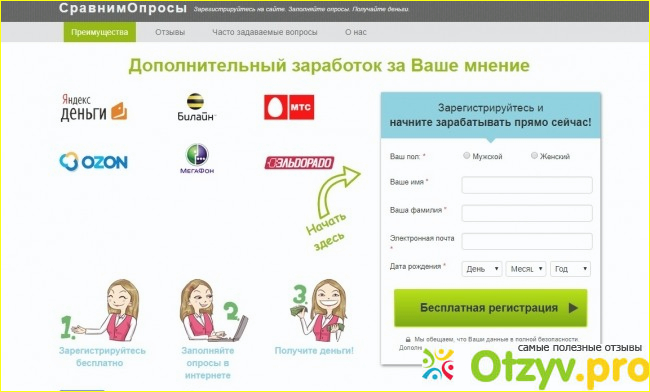Click the Бесплатная регистрация button
The width and height of the screenshot is (650, 392).
[x=490, y=308]
